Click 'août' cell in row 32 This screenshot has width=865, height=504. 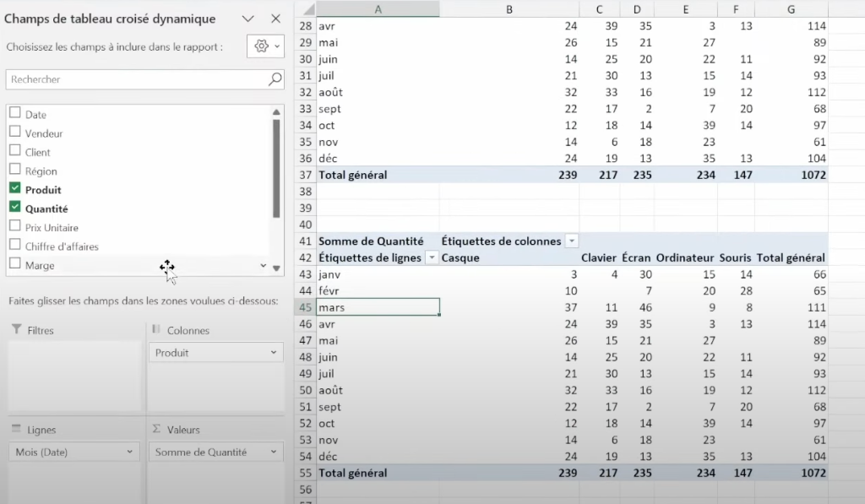(x=378, y=92)
